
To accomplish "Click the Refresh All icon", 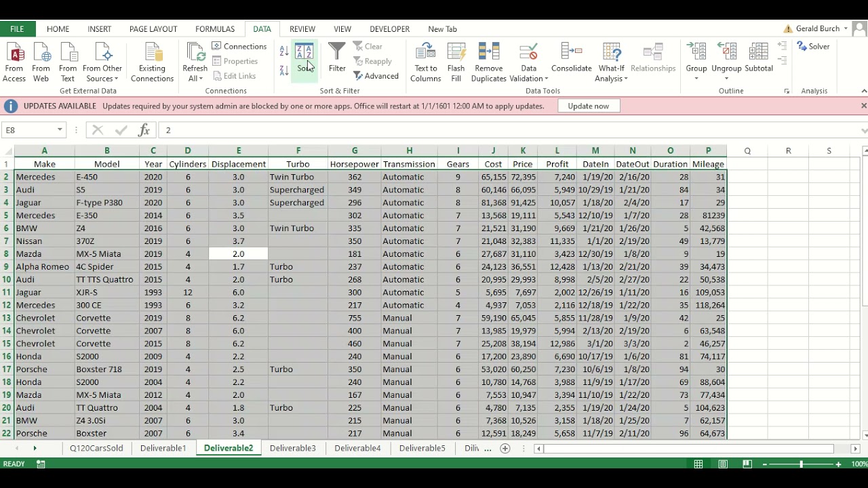I will [x=195, y=53].
